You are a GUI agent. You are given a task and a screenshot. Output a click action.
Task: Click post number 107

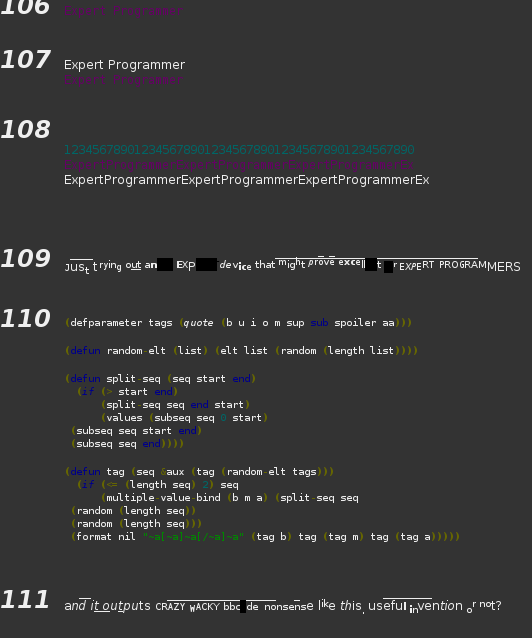tap(26, 59)
